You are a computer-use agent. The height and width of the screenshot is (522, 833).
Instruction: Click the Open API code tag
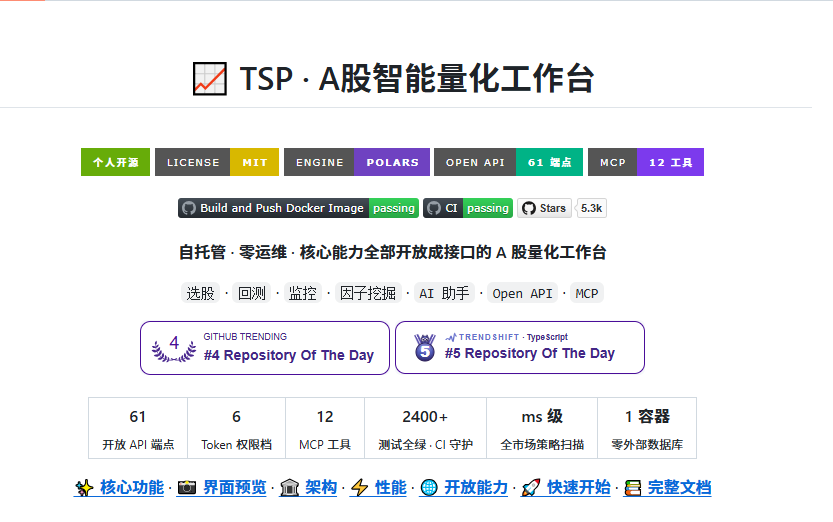[522, 293]
